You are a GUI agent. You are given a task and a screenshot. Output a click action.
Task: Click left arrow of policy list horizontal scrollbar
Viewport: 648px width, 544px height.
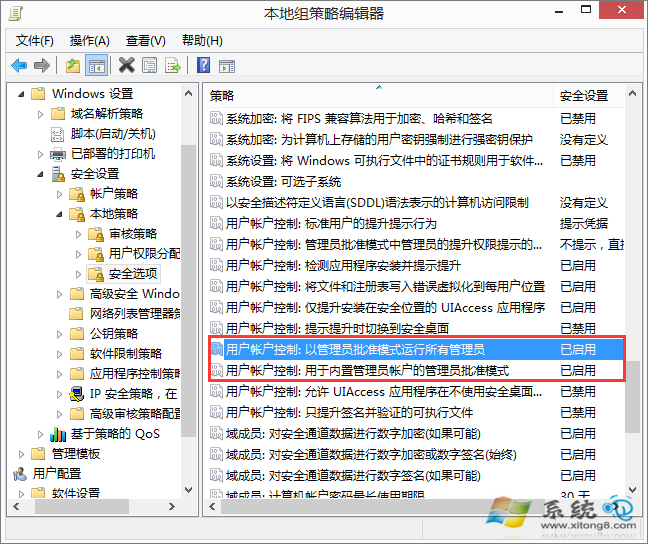pos(212,506)
